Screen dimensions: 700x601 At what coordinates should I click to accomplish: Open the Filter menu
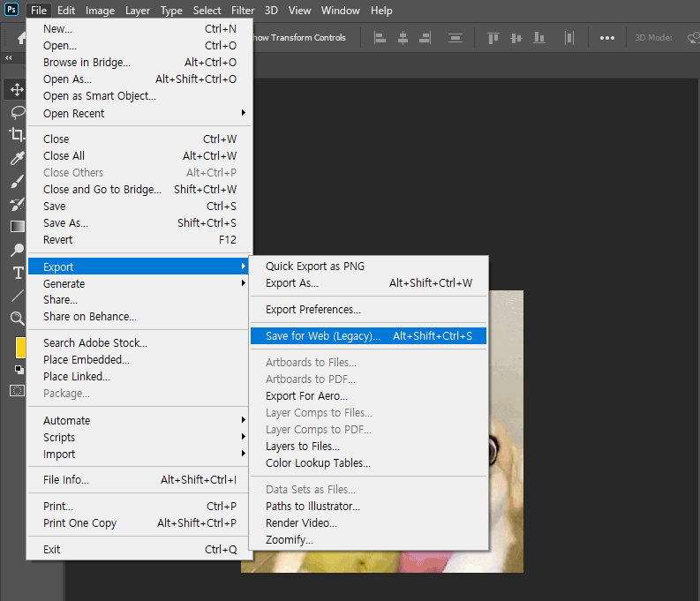tap(243, 11)
